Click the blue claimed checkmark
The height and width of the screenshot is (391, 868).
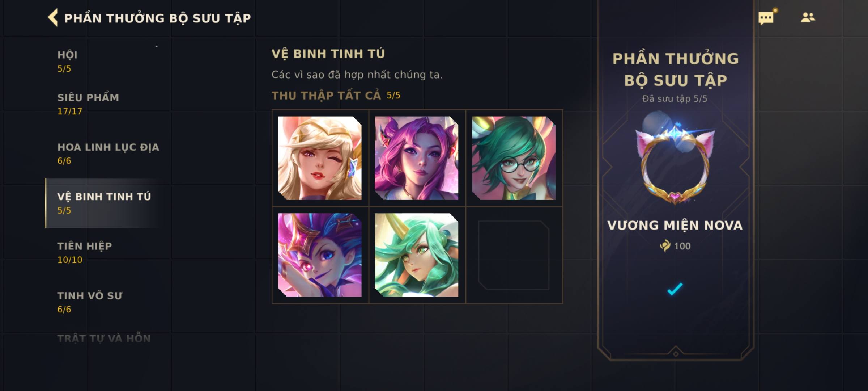[675, 289]
